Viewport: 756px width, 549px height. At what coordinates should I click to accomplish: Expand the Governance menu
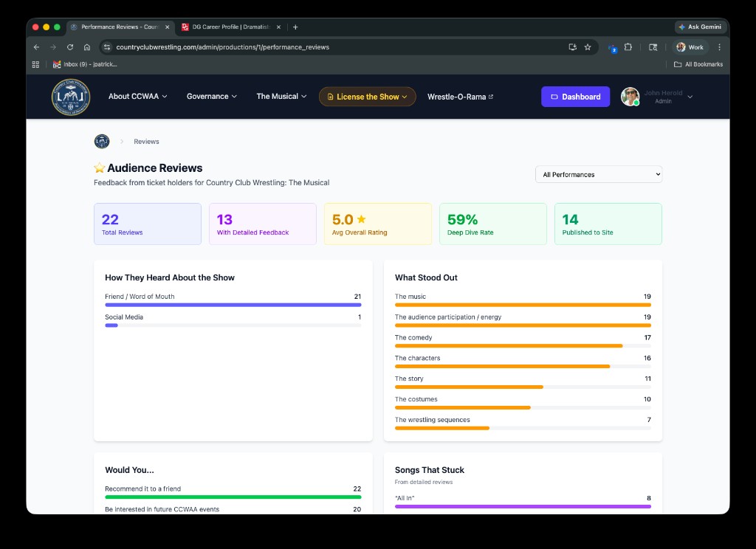click(207, 97)
